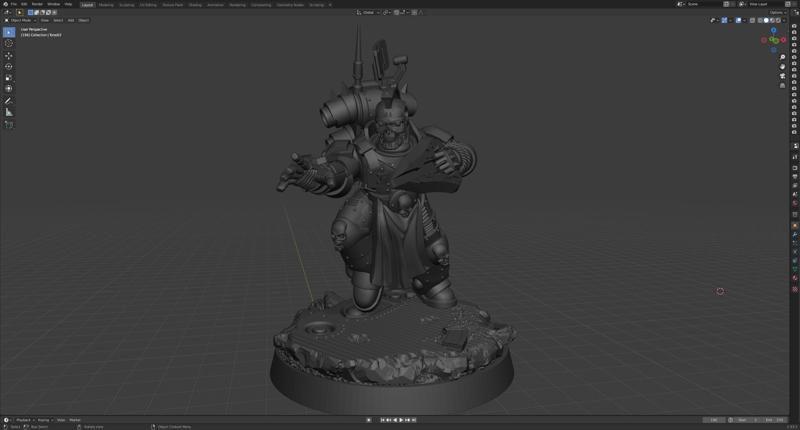Jump to the timeline end frame
This screenshot has height=430, width=800.
coord(414,420)
